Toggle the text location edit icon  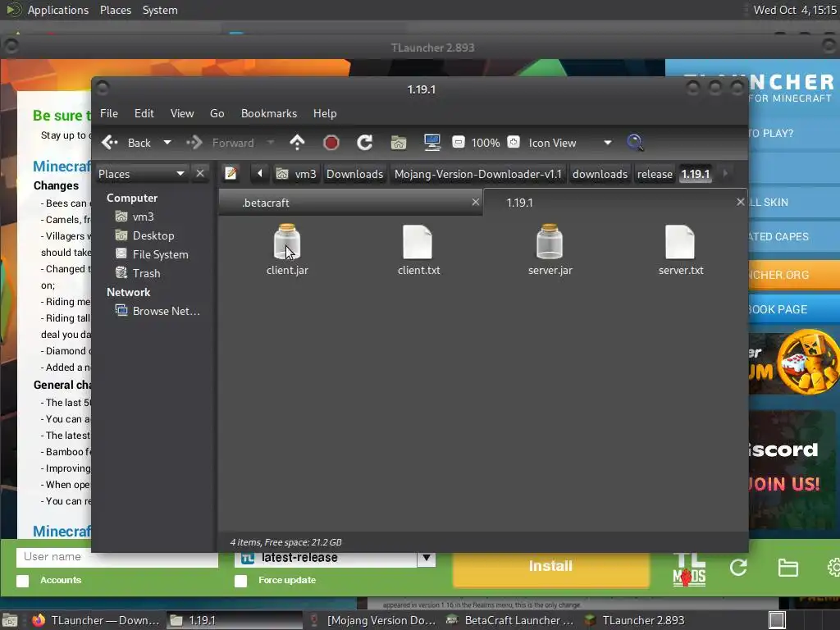(231, 174)
